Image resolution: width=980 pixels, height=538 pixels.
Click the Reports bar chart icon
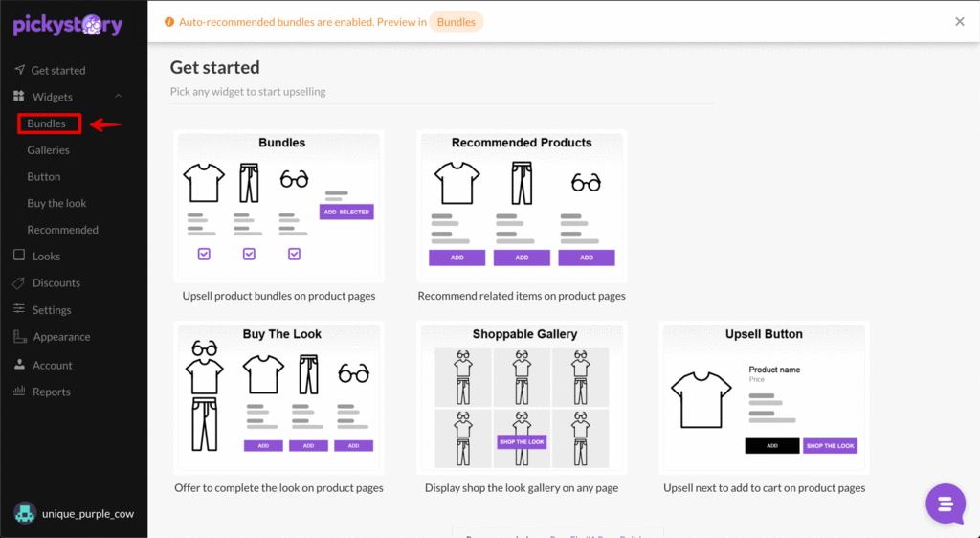(19, 392)
